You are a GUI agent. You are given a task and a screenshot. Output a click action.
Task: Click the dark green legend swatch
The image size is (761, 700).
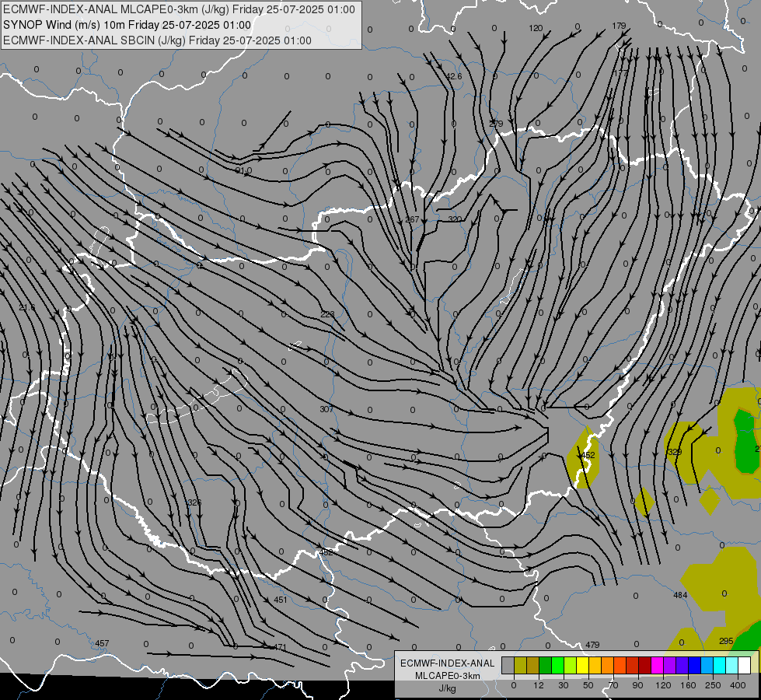pyautogui.click(x=546, y=666)
